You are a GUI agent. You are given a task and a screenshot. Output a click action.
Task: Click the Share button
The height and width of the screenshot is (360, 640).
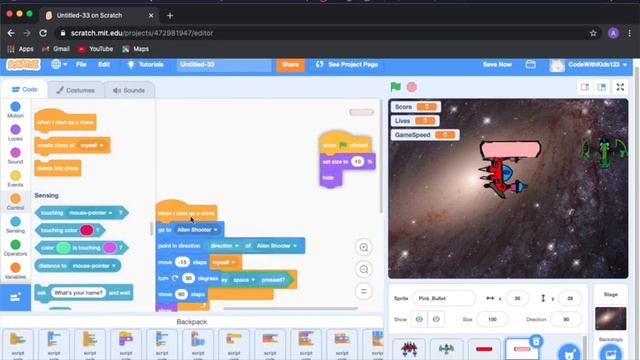click(290, 64)
